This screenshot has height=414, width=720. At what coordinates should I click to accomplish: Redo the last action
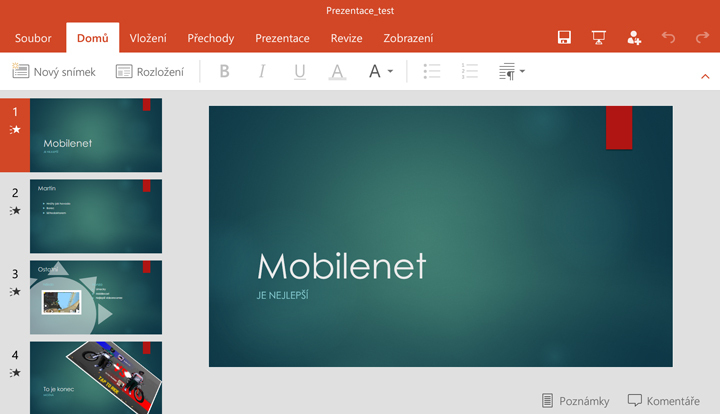tap(703, 37)
